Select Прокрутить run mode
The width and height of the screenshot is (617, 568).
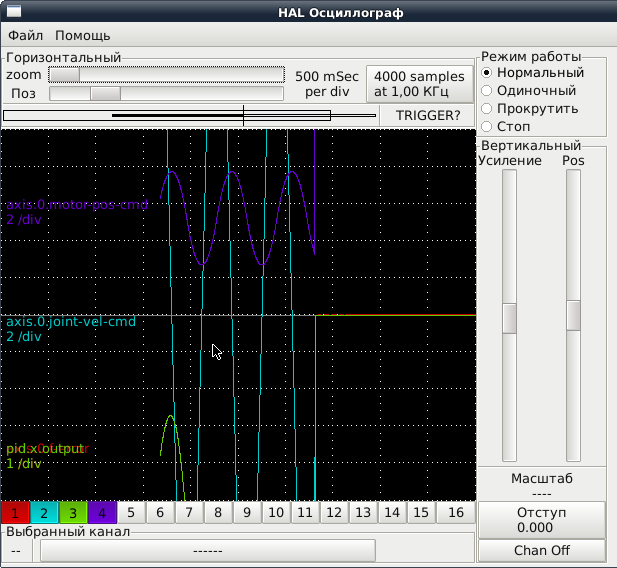pyautogui.click(x=530, y=109)
